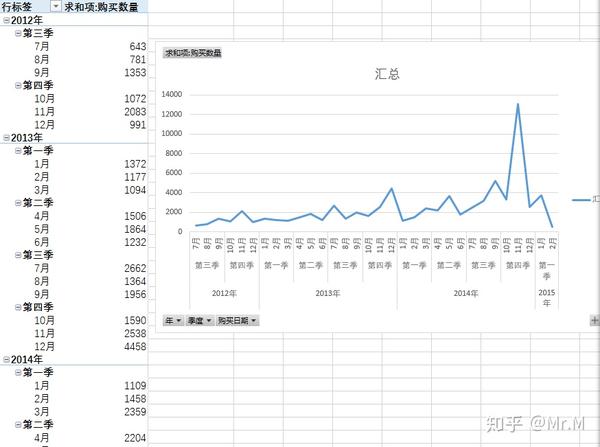This screenshot has height=447, width=600.
Task: Collapse 第二季 under 2014年
Action: pos(18,424)
